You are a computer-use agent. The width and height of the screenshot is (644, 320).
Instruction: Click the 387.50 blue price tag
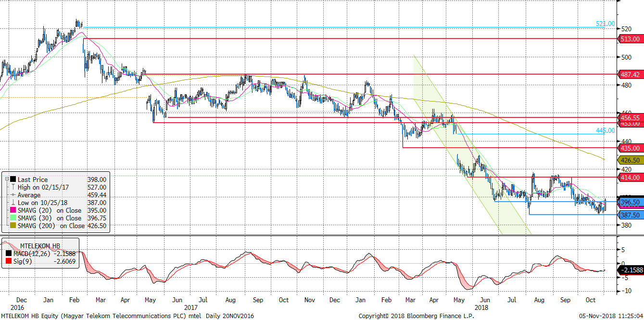tap(630, 215)
